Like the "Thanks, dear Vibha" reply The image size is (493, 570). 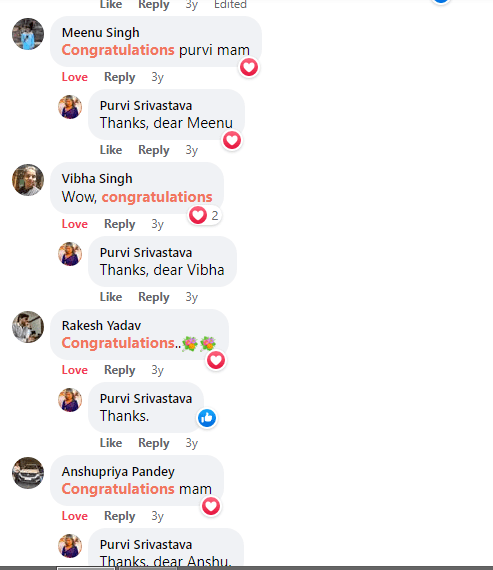click(111, 297)
